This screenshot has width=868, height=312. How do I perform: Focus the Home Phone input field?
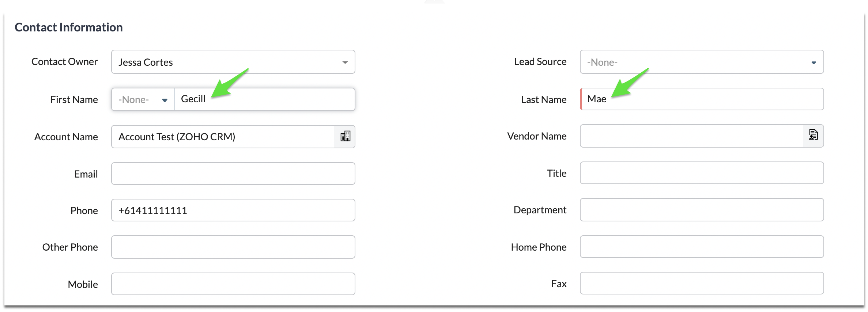click(x=702, y=247)
